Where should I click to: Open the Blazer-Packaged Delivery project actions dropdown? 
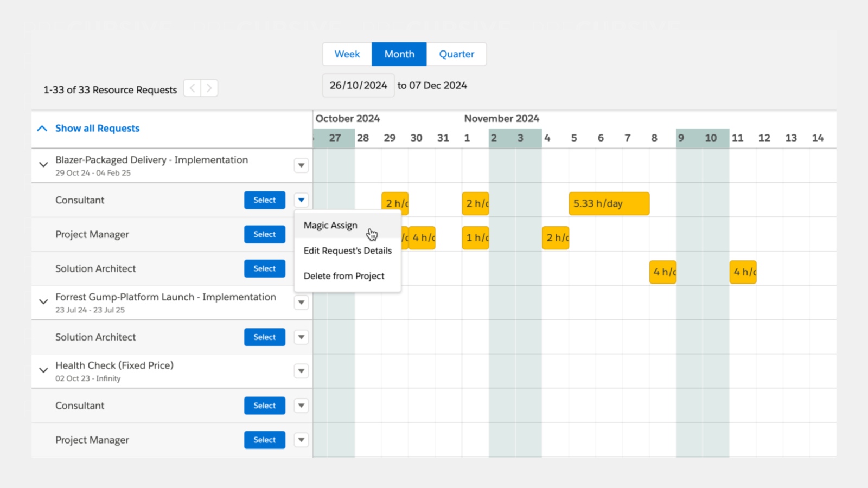pos(301,165)
